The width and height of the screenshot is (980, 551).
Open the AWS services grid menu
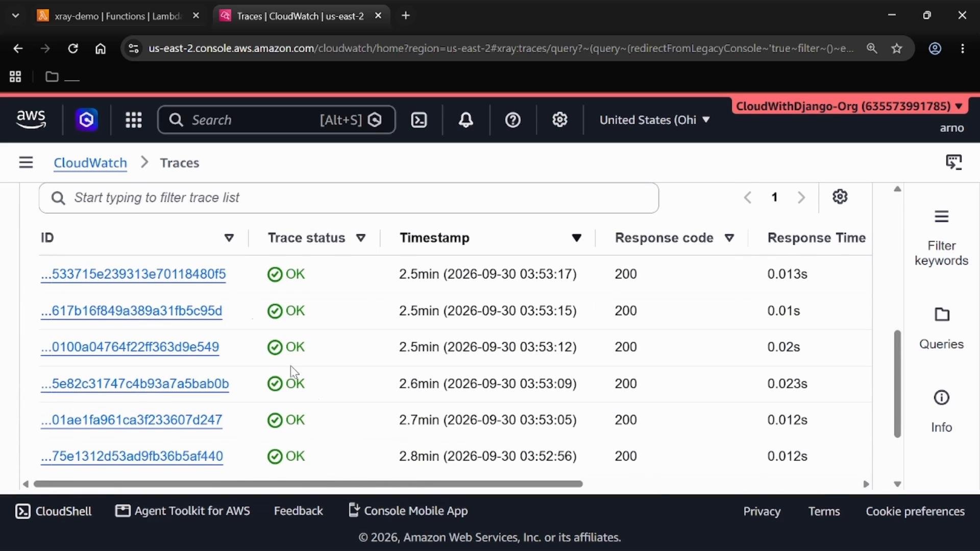click(134, 120)
